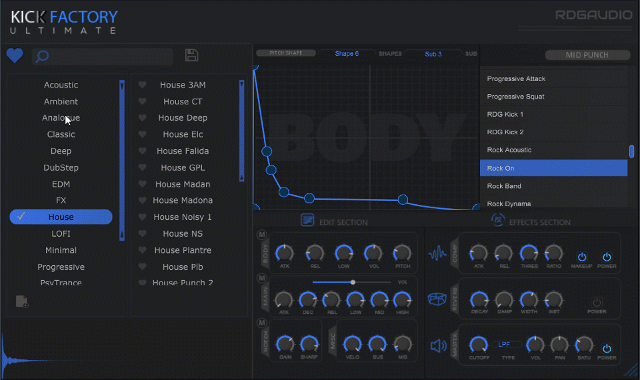The height and width of the screenshot is (380, 640).
Task: Click the MID PUNCH button
Action: (587, 55)
